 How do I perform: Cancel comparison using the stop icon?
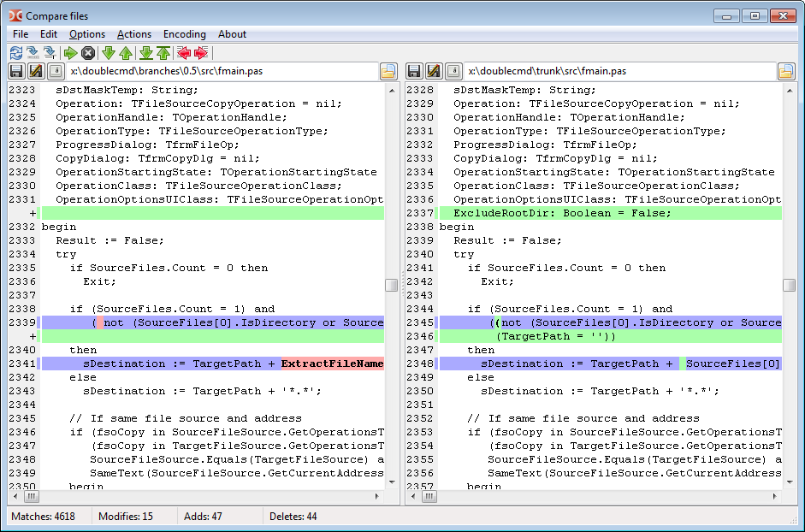click(87, 53)
